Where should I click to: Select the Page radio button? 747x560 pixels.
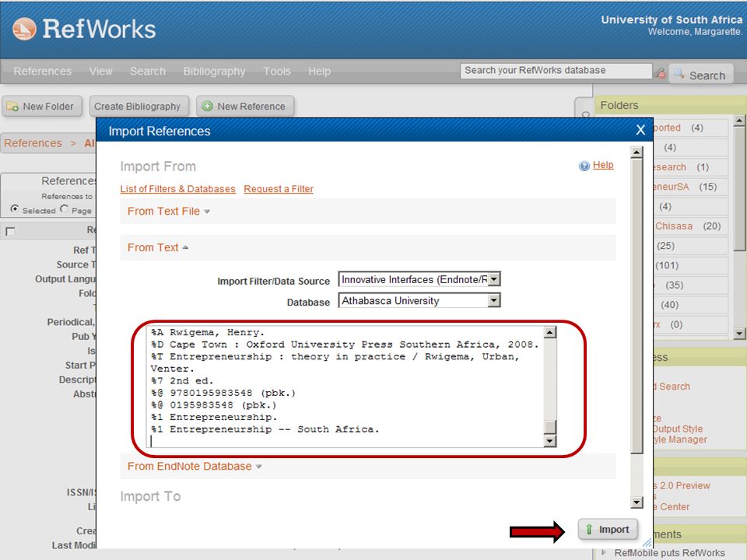pyautogui.click(x=64, y=209)
